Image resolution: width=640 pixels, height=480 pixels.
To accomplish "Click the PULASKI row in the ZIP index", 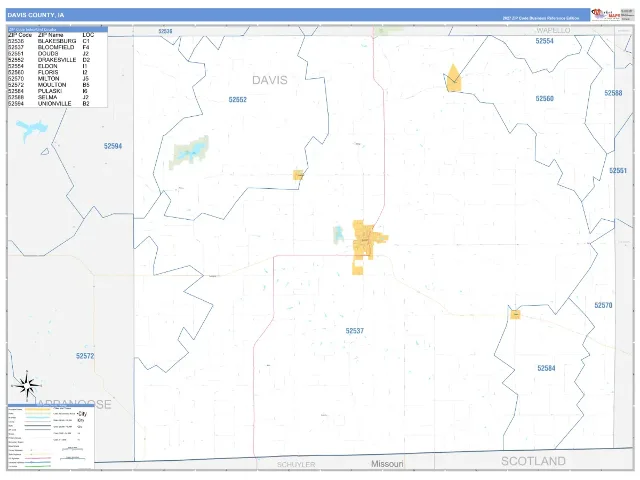I will point(51,91).
